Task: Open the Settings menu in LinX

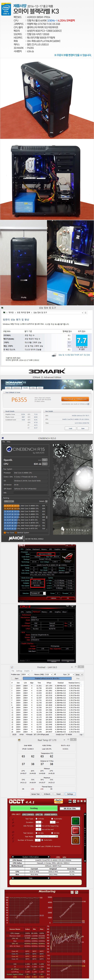Action: tap(19, 671)
